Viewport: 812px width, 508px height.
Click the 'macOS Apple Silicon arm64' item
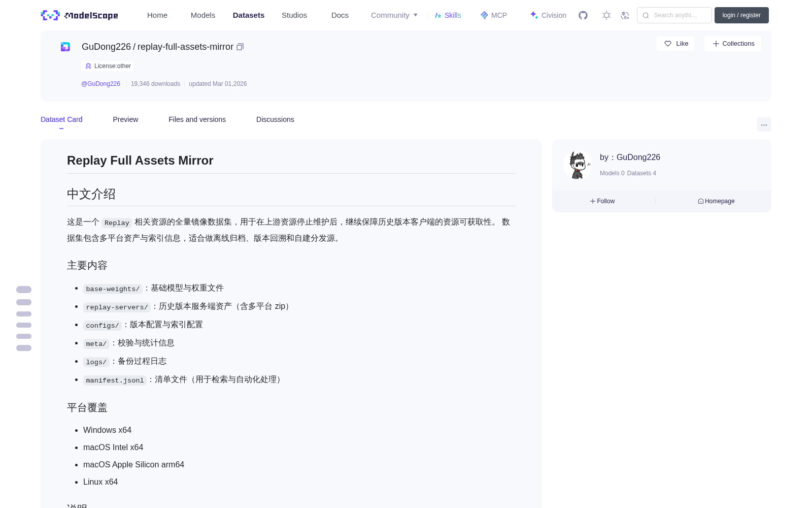point(133,464)
